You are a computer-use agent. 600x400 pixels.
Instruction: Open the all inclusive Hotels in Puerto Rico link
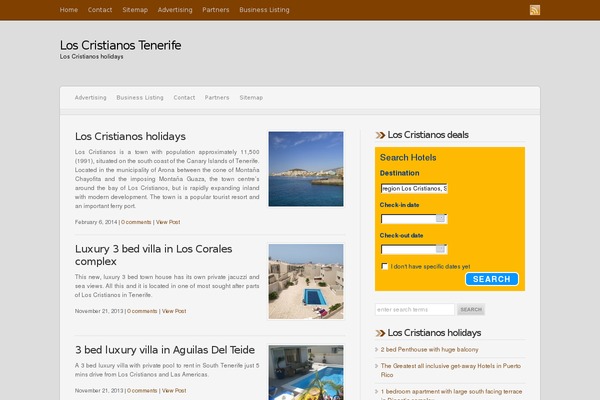[x=451, y=370]
